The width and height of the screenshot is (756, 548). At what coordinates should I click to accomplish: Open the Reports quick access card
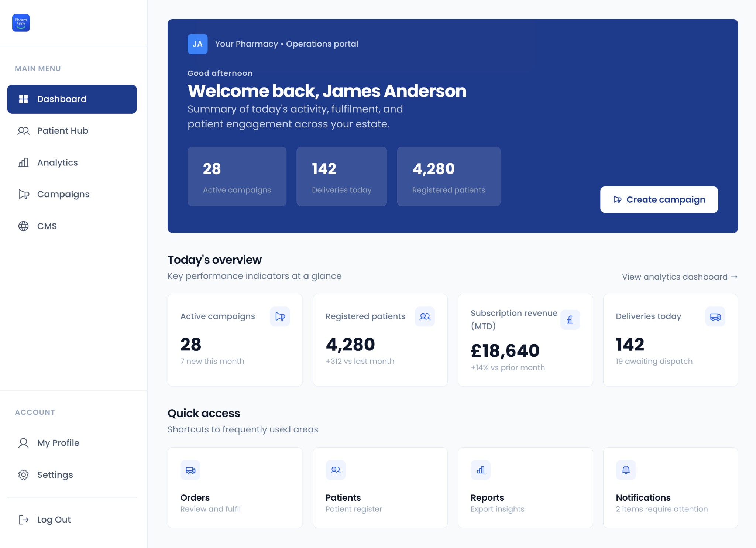[525, 487]
